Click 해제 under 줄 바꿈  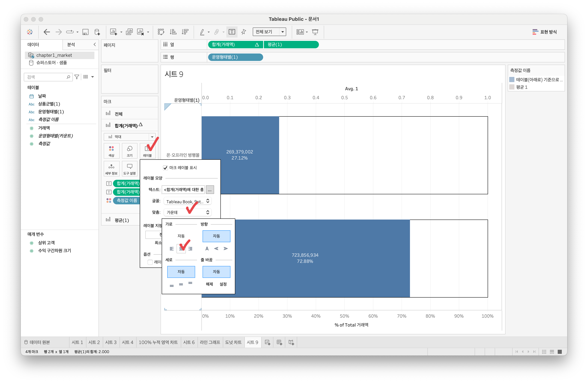pos(209,284)
